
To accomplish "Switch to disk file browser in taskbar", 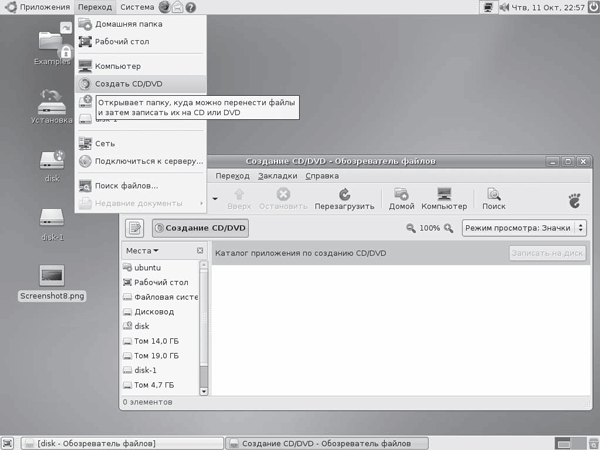I will click(x=110, y=442).
